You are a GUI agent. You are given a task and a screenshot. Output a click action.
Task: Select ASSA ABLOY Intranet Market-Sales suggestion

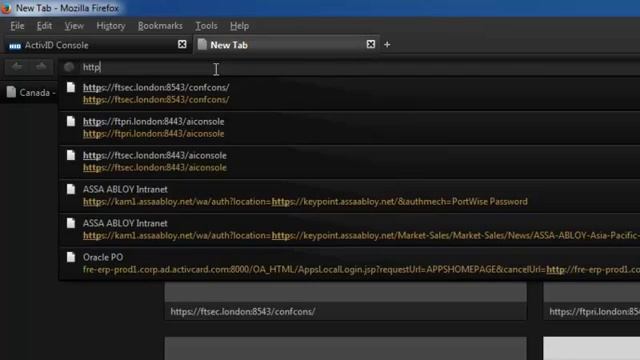(349, 229)
